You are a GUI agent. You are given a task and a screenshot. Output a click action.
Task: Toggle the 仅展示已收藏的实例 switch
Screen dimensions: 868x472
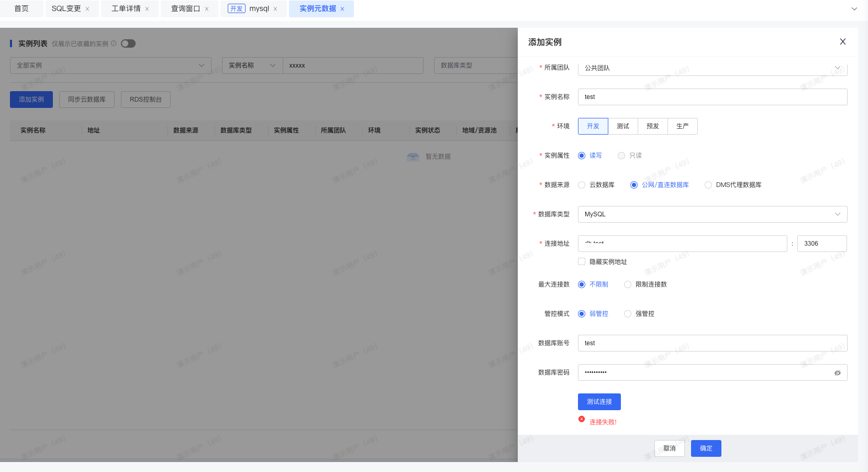pyautogui.click(x=128, y=43)
